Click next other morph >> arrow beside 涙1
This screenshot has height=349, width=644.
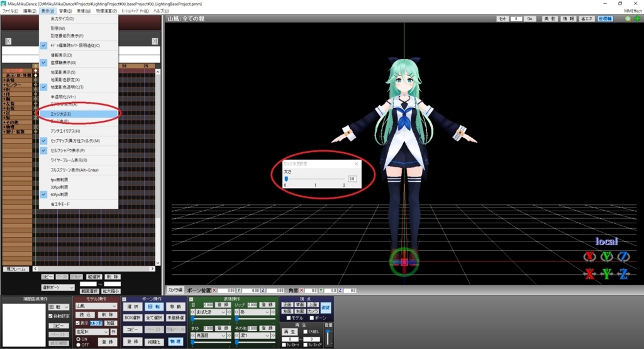(x=272, y=335)
